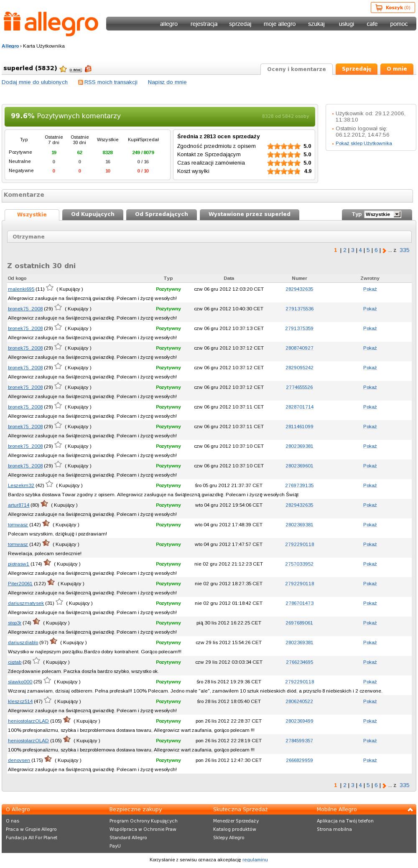Click the negative count 10 in Wszystkie column

click(108, 171)
